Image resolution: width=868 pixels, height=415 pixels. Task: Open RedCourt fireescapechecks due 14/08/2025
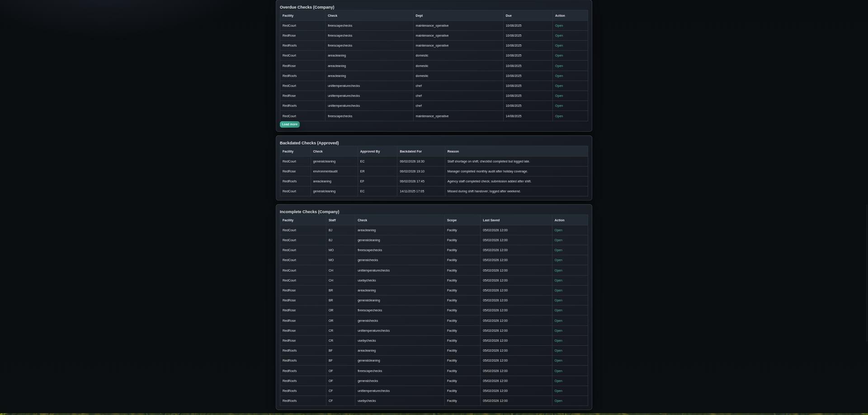[x=559, y=116]
